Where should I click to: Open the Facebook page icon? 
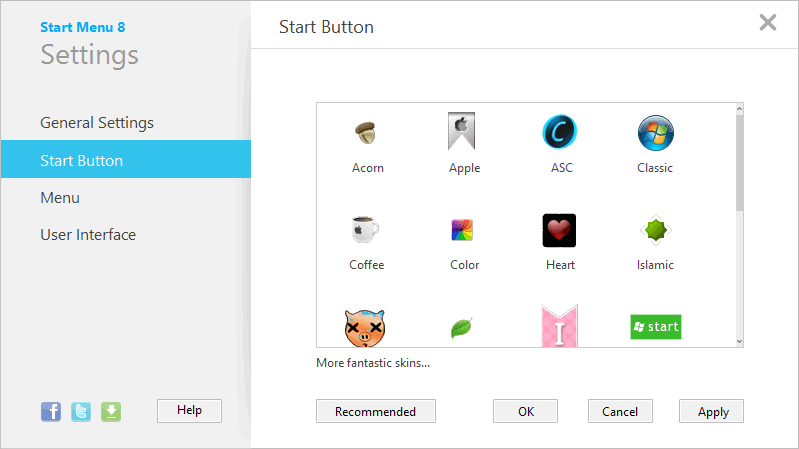click(51, 411)
